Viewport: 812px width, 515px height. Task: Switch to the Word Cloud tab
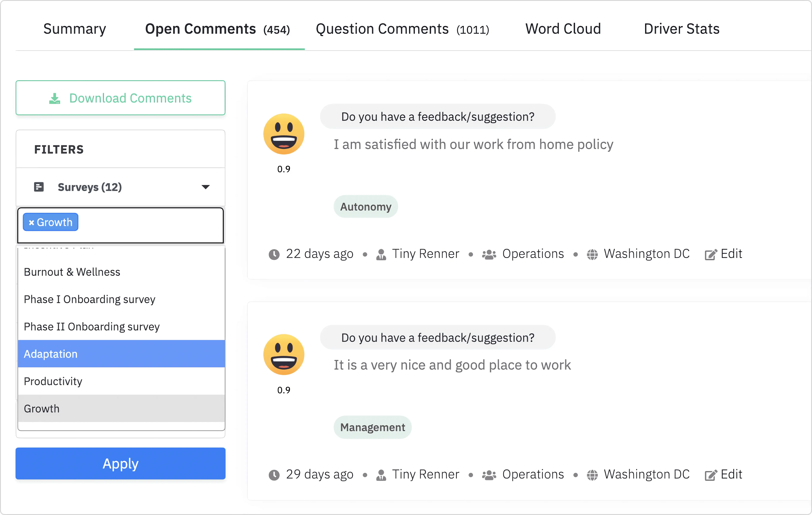pyautogui.click(x=563, y=29)
